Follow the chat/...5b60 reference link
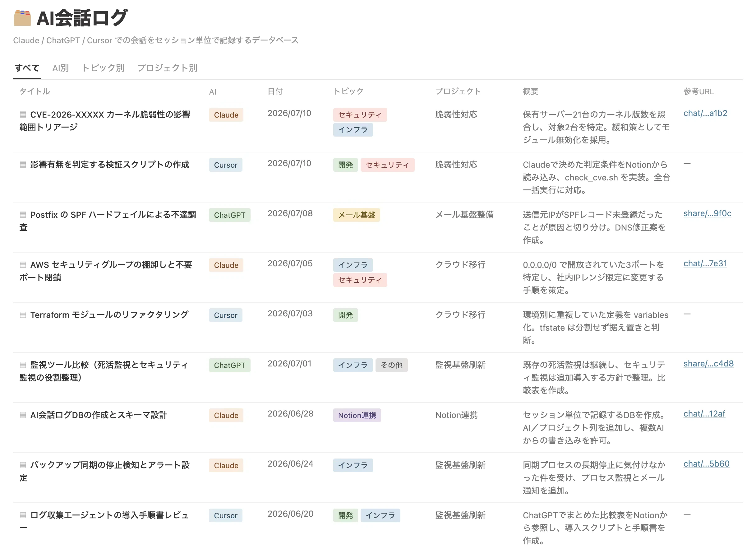The image size is (756, 545). click(706, 464)
